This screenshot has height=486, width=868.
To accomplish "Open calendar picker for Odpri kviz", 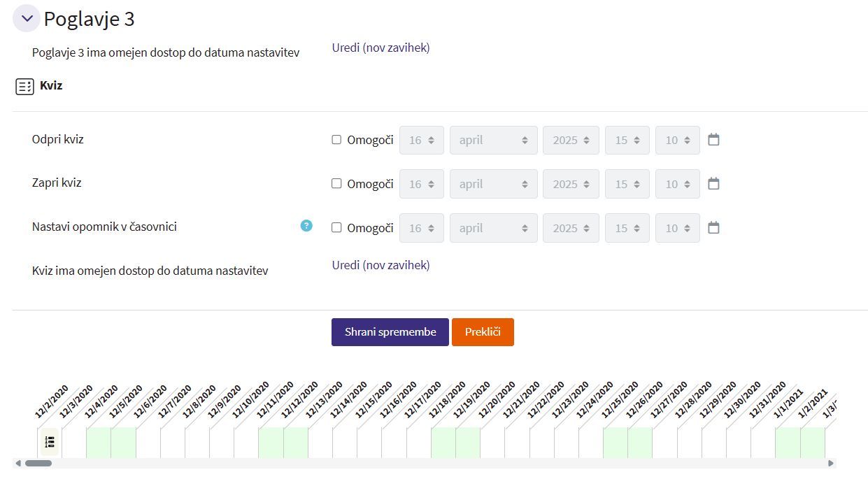I will click(x=713, y=140).
